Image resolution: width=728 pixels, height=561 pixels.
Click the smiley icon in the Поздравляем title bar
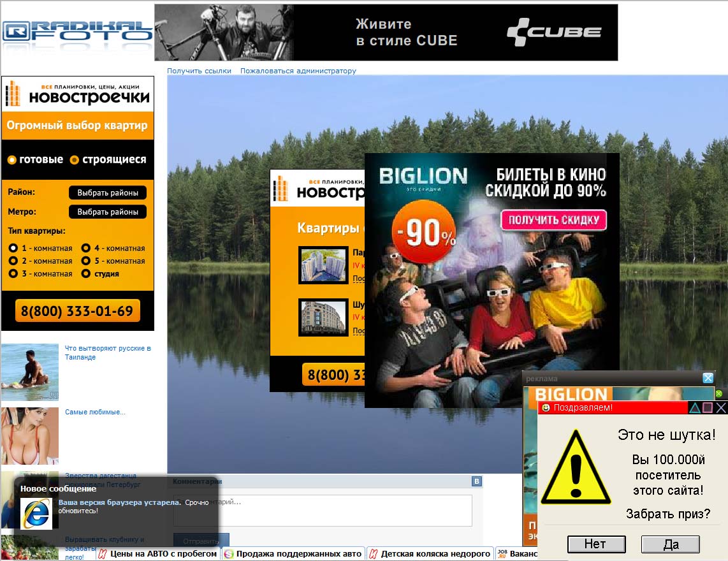pyautogui.click(x=546, y=407)
